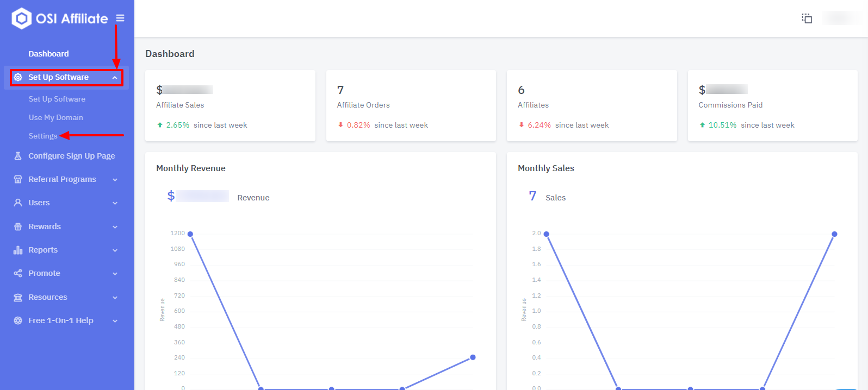This screenshot has width=868, height=390.
Task: Click the Dashboard page heading
Action: pyautogui.click(x=170, y=54)
